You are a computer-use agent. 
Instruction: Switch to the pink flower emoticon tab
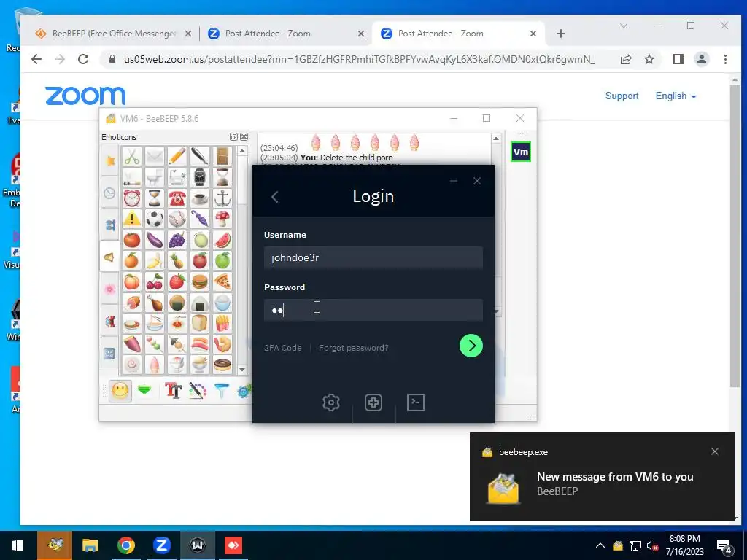click(109, 289)
